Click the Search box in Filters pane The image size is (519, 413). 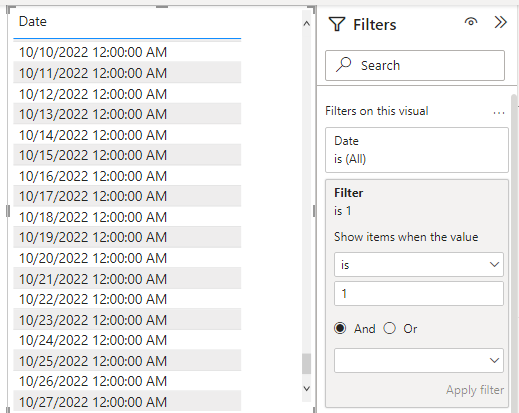point(415,65)
